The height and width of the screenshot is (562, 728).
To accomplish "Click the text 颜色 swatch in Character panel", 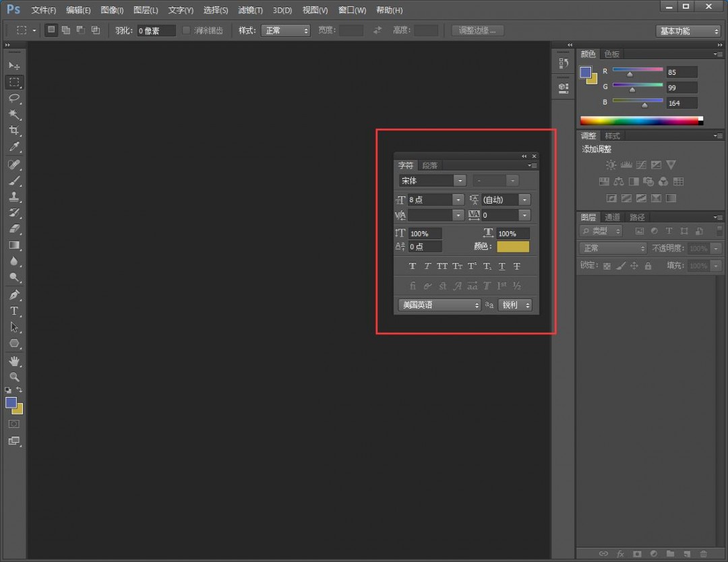I will pyautogui.click(x=513, y=247).
